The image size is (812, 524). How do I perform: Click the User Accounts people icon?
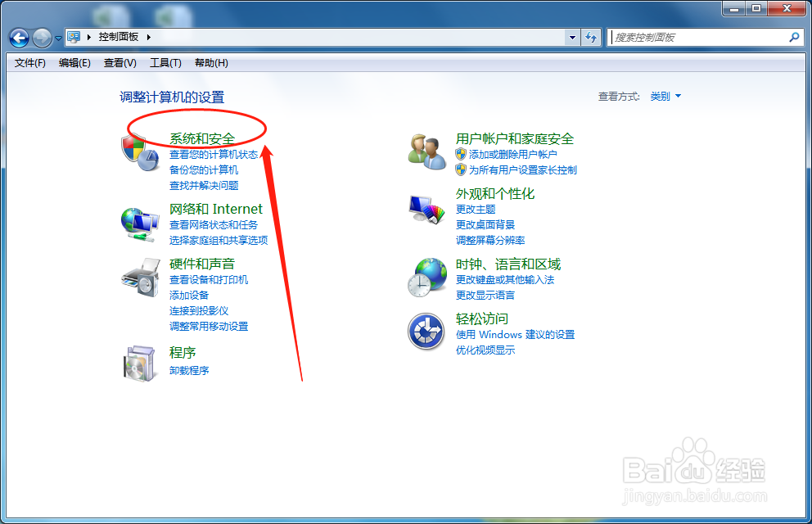(x=426, y=151)
